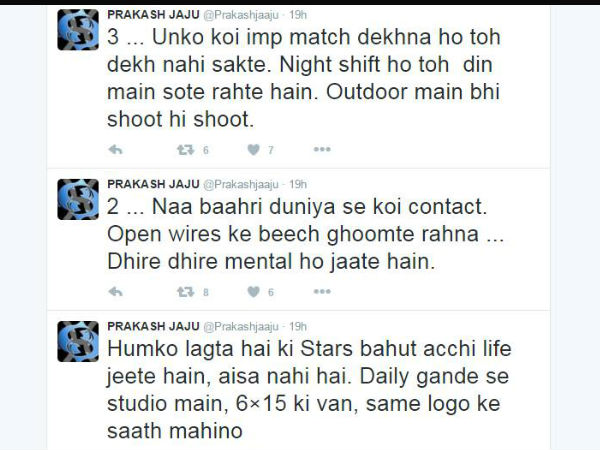Retweet the 'Naa baahri duniya' tweet
This screenshot has height=450, width=600.
click(x=186, y=292)
